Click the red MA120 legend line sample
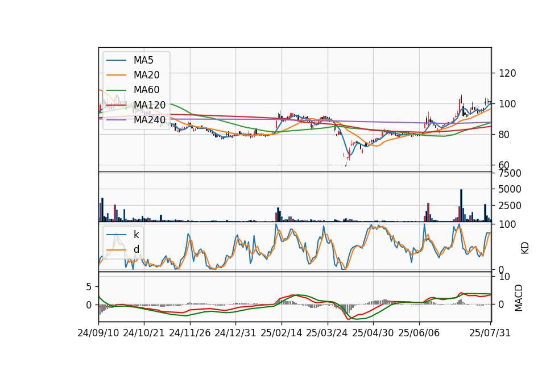The image size is (546, 392). (x=116, y=105)
